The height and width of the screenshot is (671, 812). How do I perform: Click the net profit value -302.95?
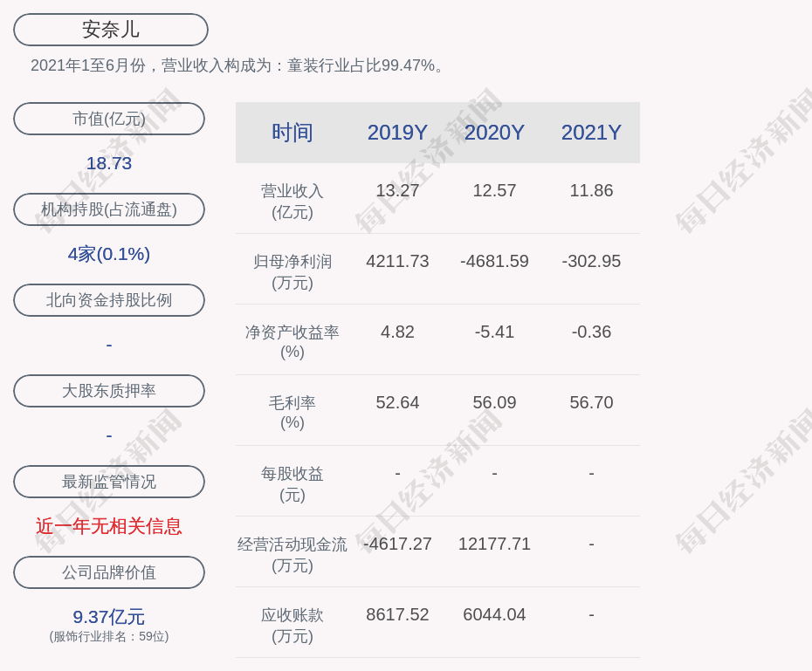point(591,261)
